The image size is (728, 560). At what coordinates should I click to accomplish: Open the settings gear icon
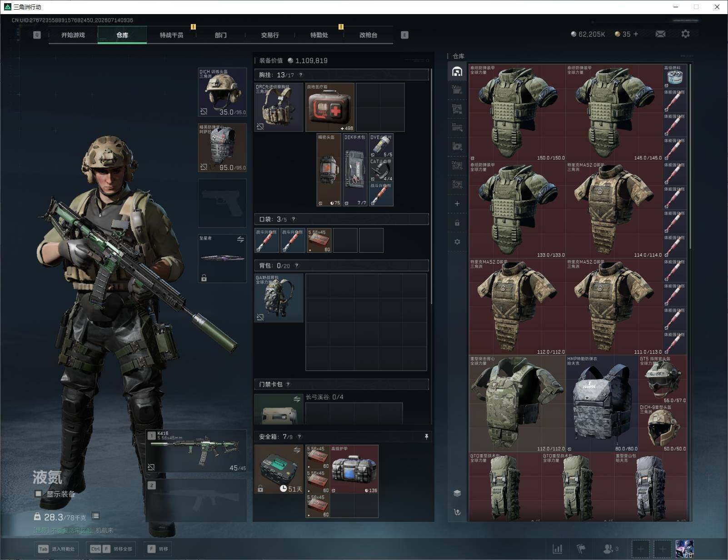coord(685,34)
